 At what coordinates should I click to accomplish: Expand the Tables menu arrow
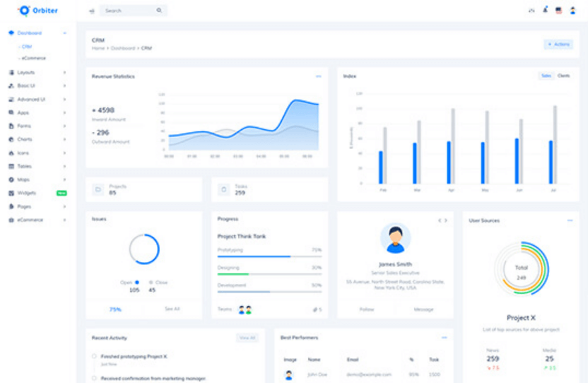point(64,166)
